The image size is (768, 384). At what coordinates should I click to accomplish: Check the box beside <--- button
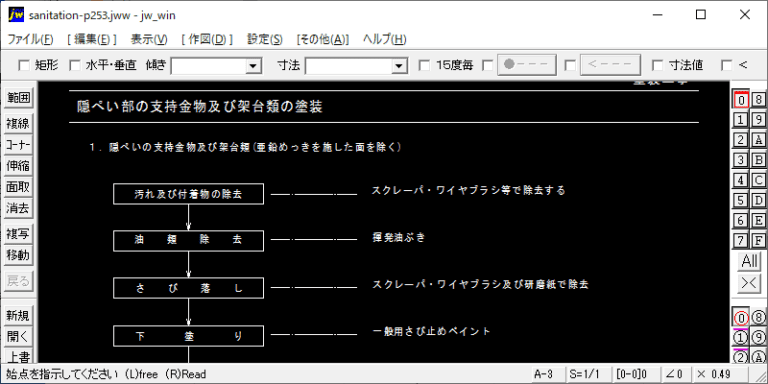(570, 65)
